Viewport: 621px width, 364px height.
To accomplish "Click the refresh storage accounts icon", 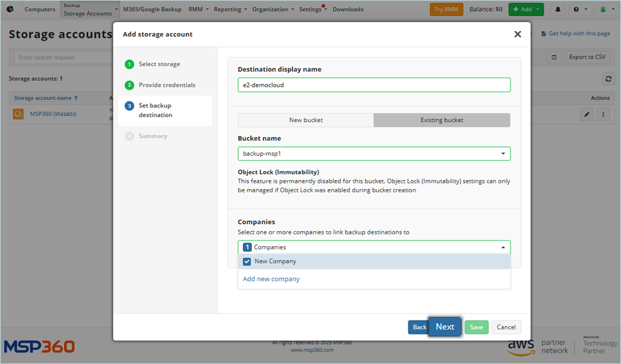I will (608, 79).
